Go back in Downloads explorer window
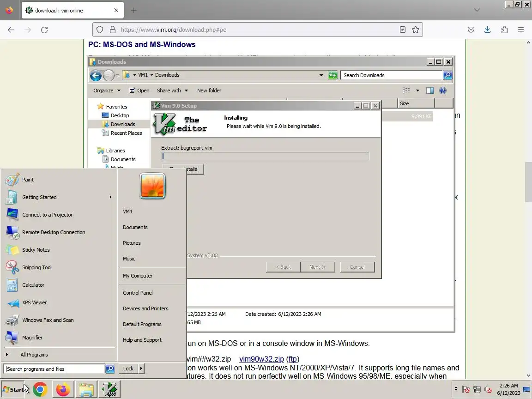The image size is (532, 399). pos(96,75)
